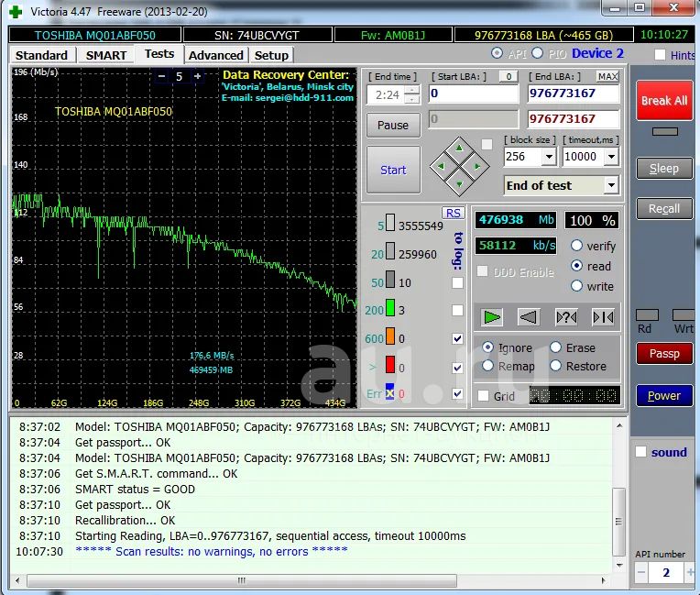Toggle log checkbox for Err blocks

tap(457, 393)
